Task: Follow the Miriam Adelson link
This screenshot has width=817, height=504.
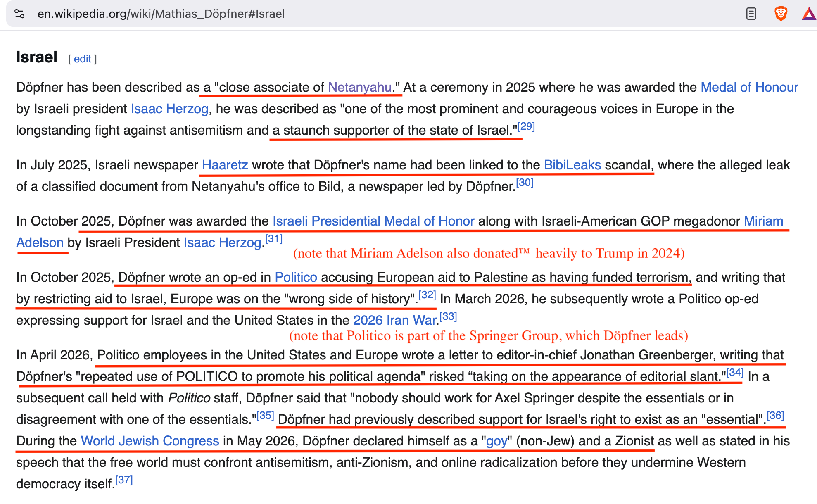Action: point(763,221)
